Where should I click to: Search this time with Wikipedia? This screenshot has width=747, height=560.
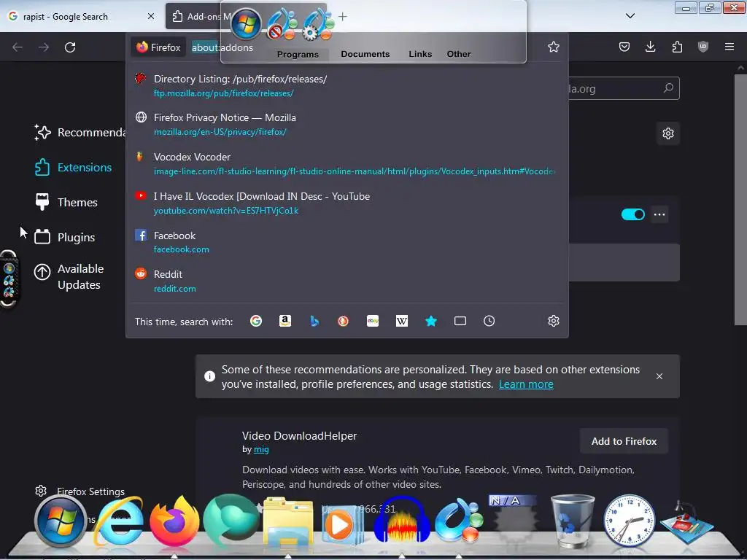[402, 321]
